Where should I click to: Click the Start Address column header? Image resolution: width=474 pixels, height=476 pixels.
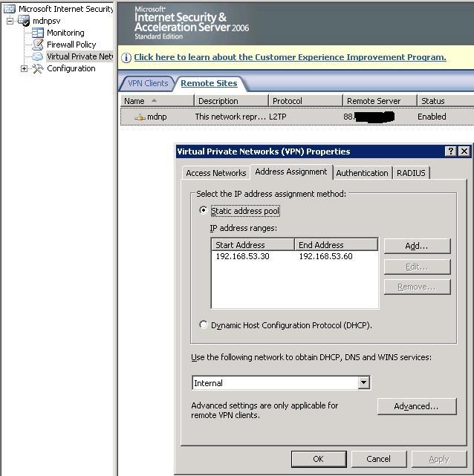click(253, 244)
